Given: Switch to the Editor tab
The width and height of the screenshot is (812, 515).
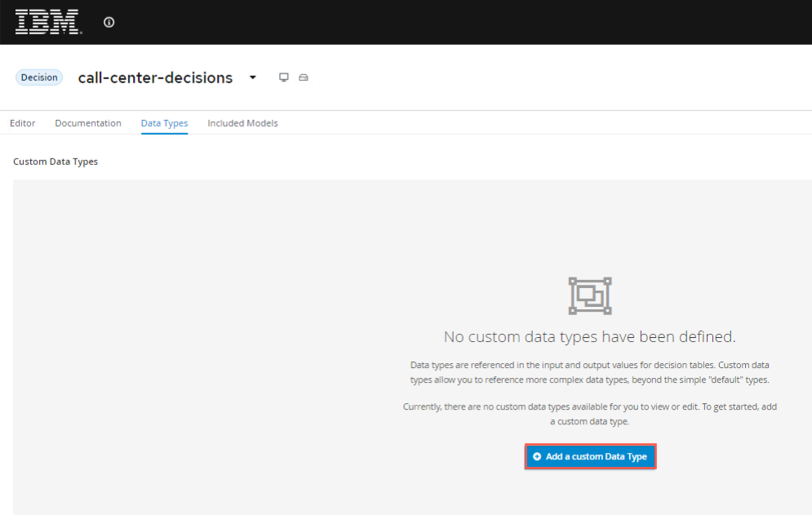Looking at the screenshot, I should pos(23,123).
